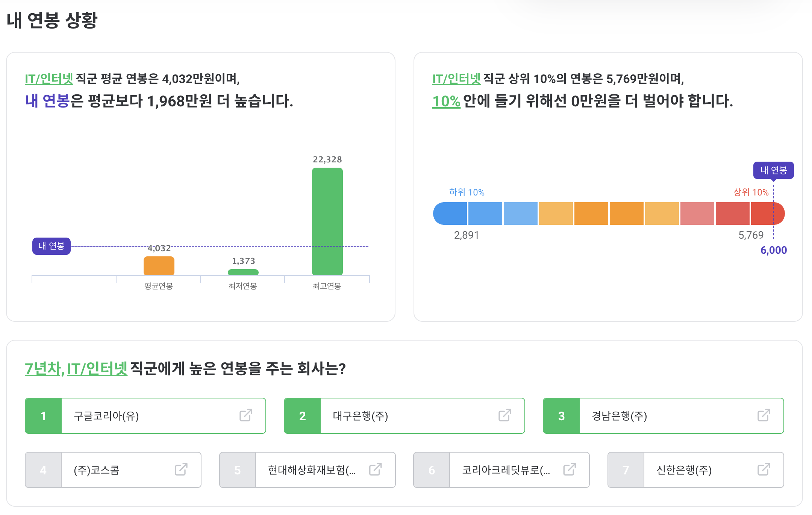
Task: Open 신한은행(주) external link icon
Action: [764, 470]
